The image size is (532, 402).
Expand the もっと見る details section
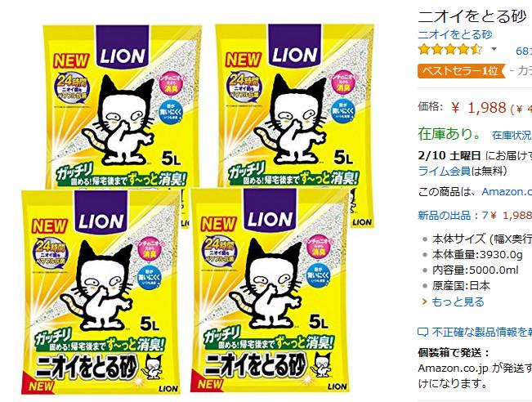[458, 301]
